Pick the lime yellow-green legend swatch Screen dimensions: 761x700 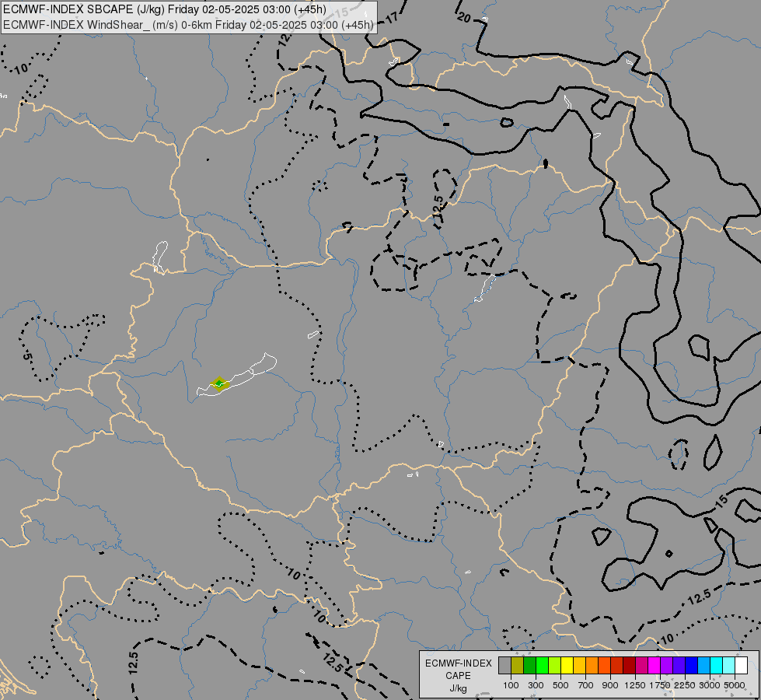point(555,666)
